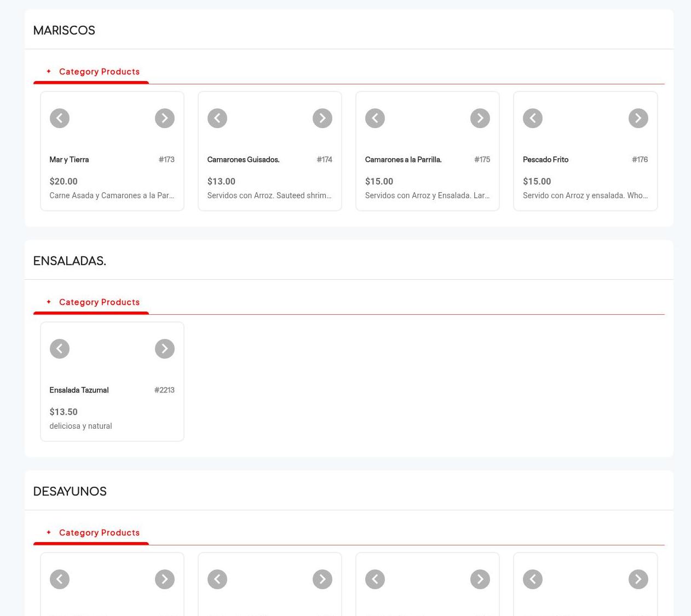Open the Ensalada Tazumal product title
This screenshot has height=616, width=691.
click(79, 390)
